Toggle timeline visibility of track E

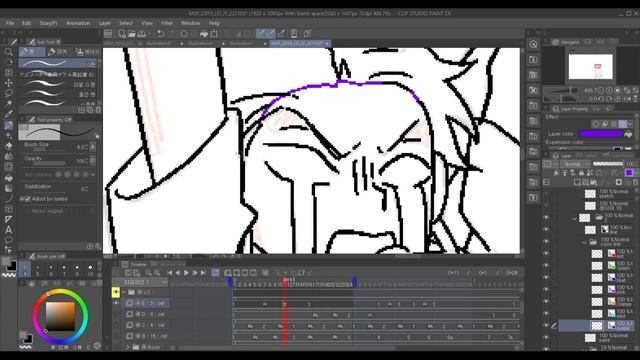point(116,303)
